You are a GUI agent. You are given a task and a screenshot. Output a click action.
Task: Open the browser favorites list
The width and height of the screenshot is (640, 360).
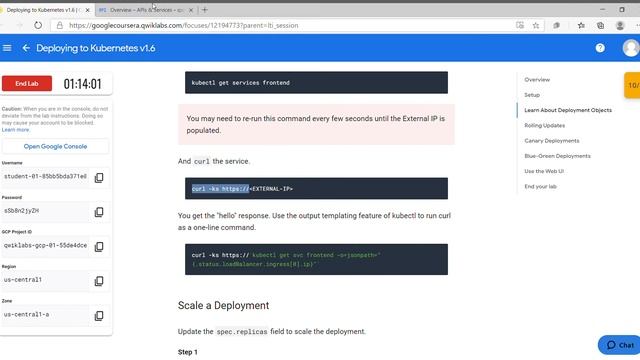581,25
